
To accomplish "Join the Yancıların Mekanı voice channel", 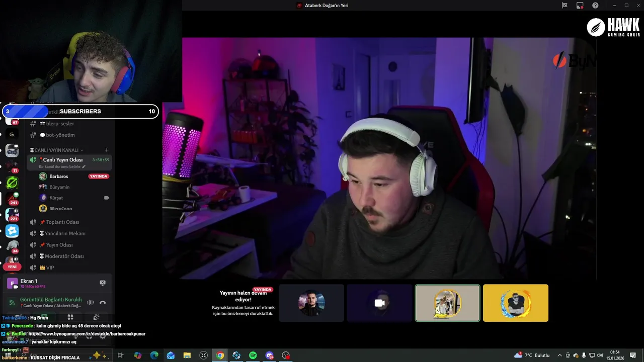I will pyautogui.click(x=69, y=233).
